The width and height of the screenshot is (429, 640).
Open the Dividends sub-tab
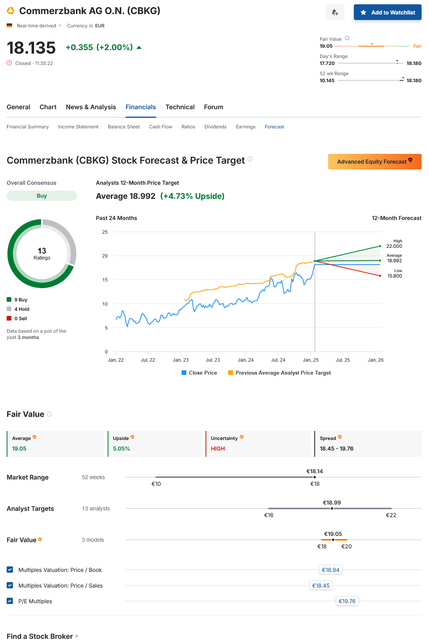pos(216,127)
